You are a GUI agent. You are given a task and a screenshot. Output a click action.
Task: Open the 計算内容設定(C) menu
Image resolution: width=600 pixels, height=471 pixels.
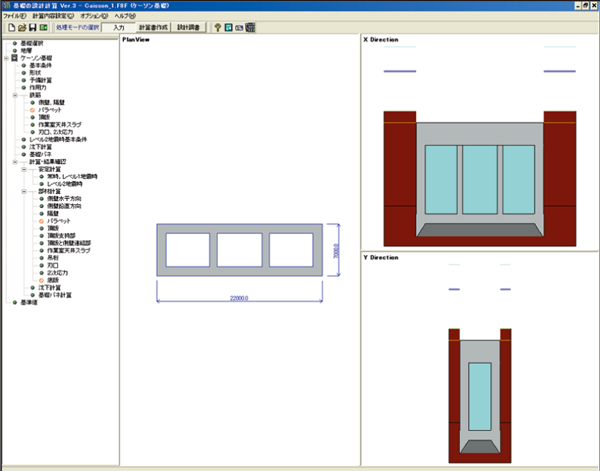point(53,16)
